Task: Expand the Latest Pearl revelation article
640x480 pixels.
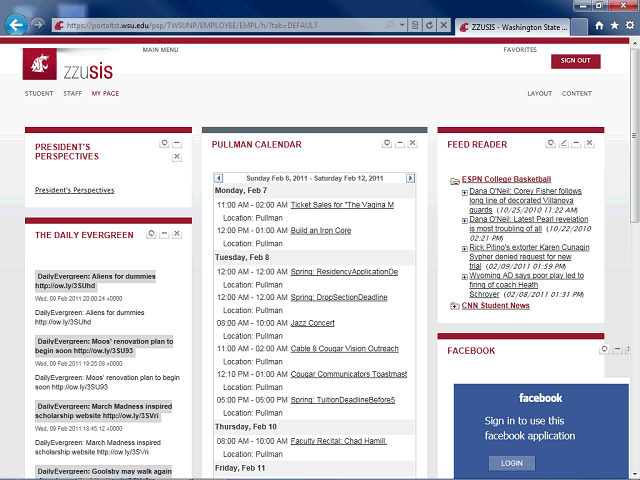Action: (464, 221)
